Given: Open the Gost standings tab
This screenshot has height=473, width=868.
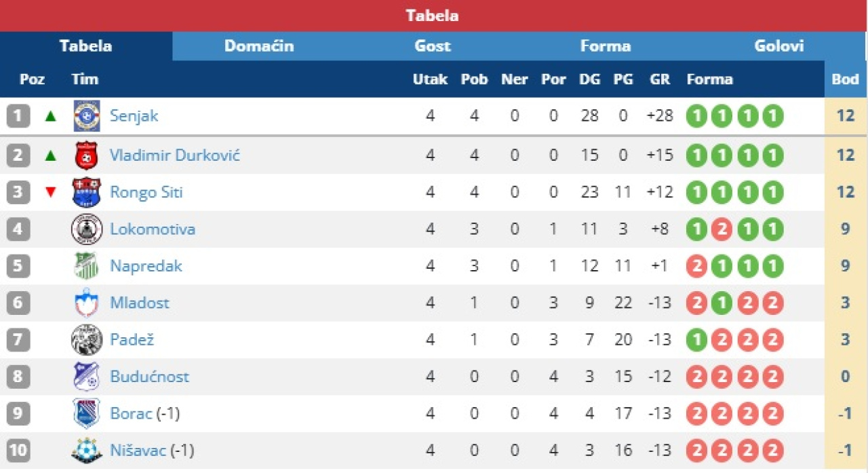Looking at the screenshot, I should pos(433,46).
